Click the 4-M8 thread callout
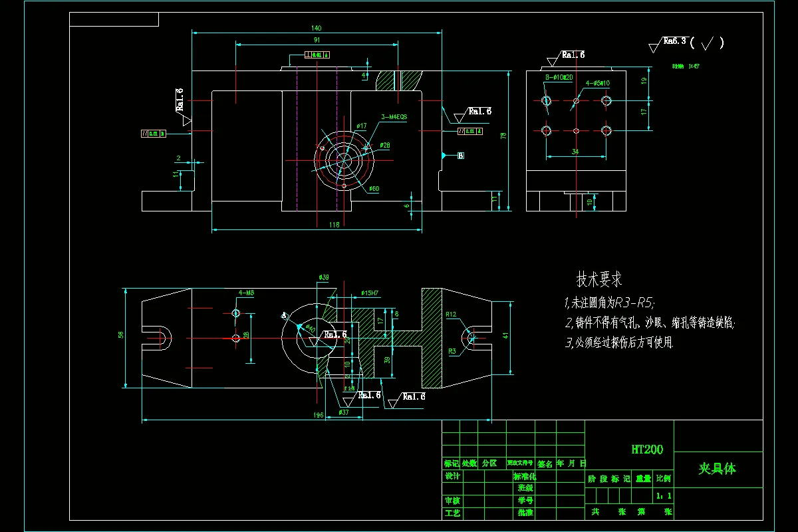798x532 pixels. (246, 293)
